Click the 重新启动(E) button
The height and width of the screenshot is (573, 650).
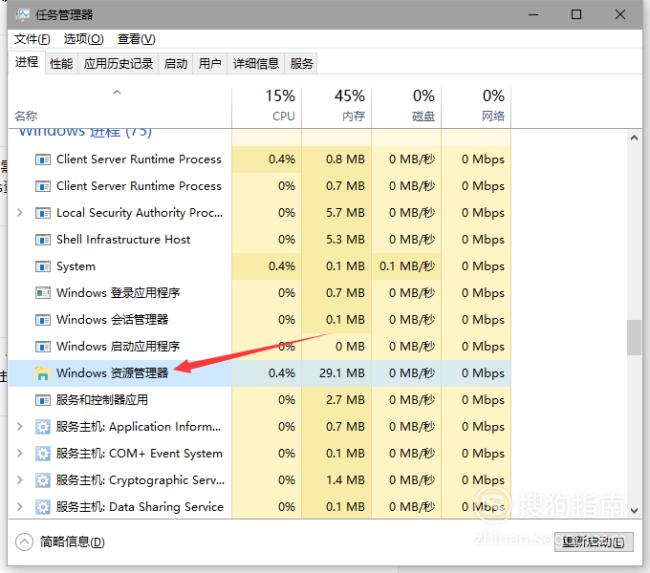594,542
